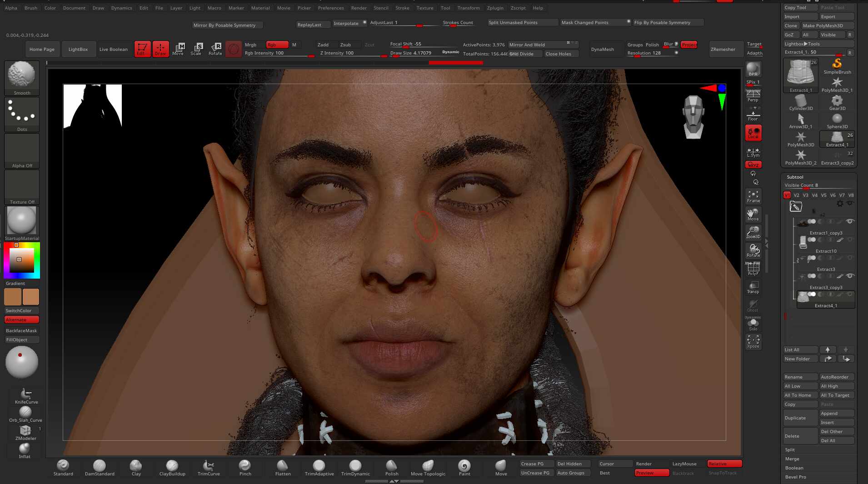Select the V2 visibility set
The height and width of the screenshot is (484, 868).
(796, 195)
